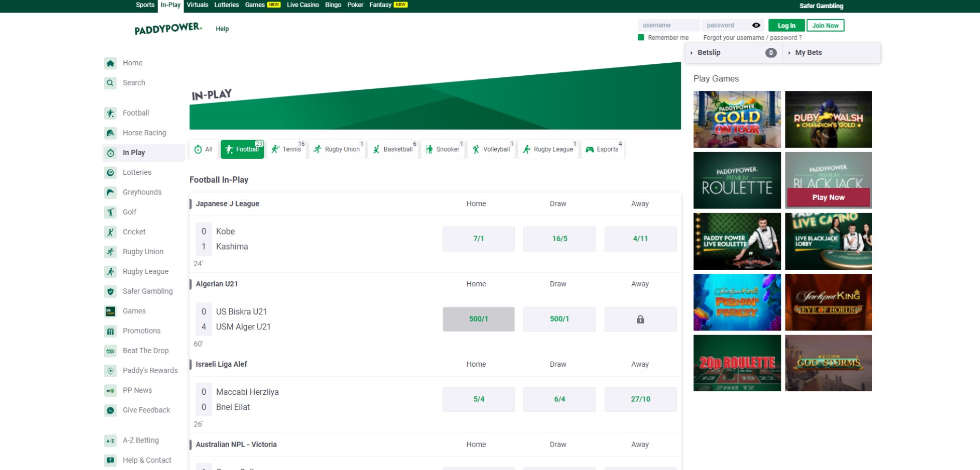Click the Paddy Power logo
This screenshot has height=470, width=980.
(x=168, y=29)
